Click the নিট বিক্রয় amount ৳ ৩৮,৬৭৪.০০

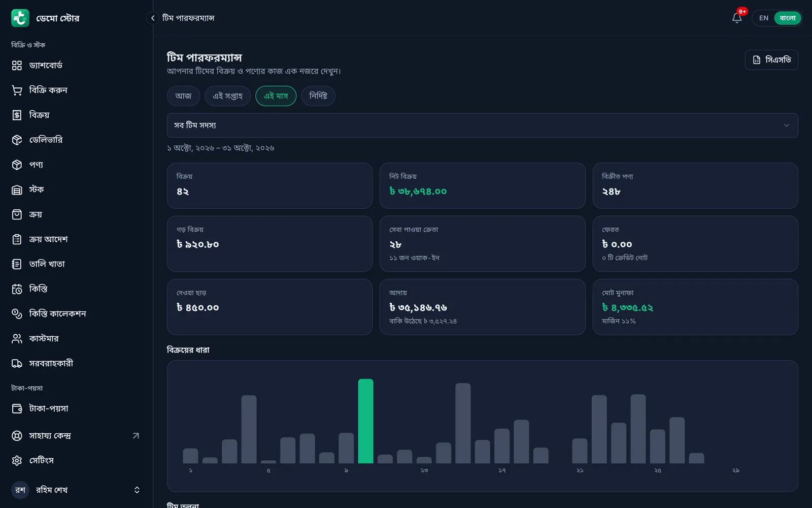pyautogui.click(x=418, y=192)
